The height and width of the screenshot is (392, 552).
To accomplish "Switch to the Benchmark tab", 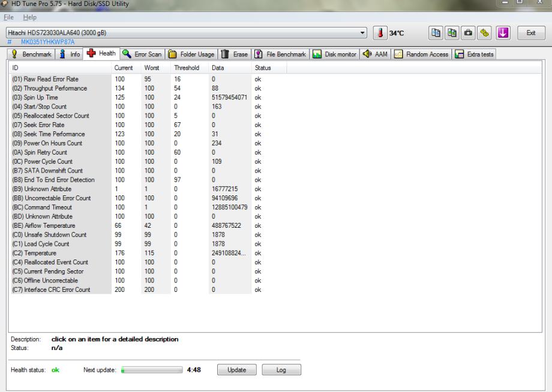I will [x=31, y=54].
